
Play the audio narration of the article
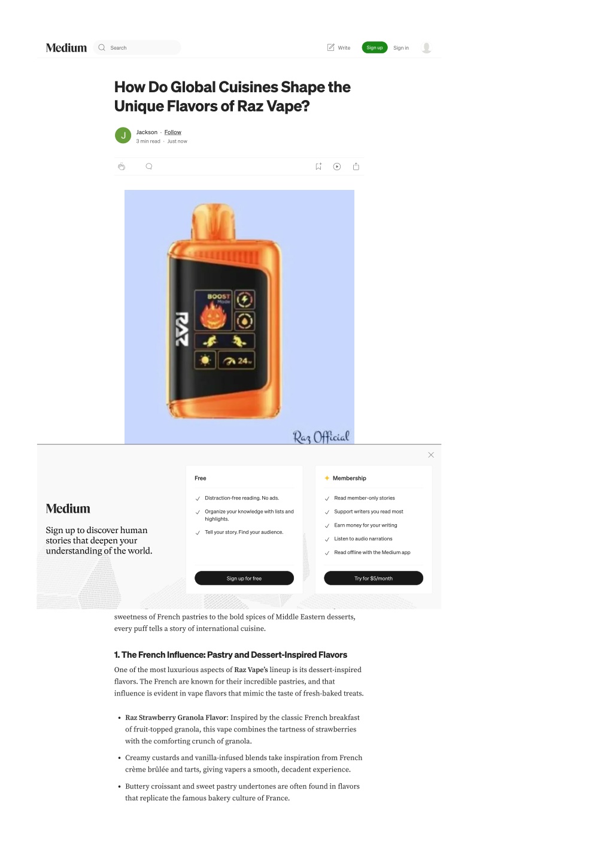[x=337, y=167]
